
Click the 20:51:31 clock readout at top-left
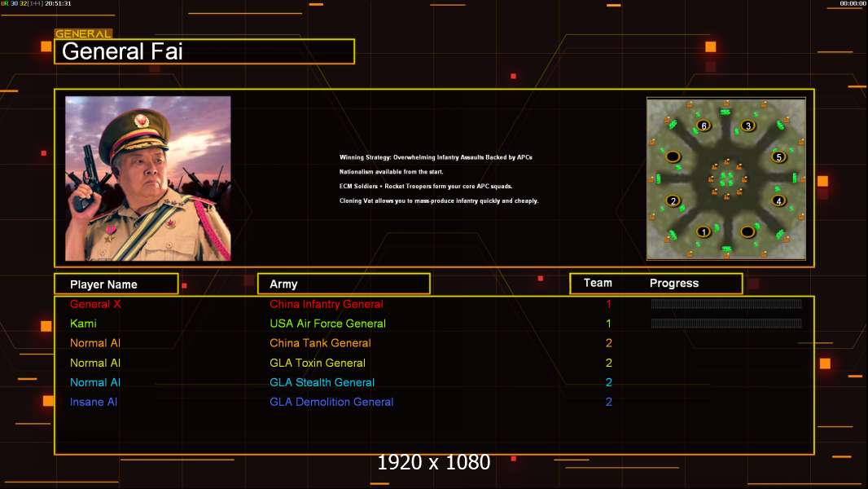point(58,3)
